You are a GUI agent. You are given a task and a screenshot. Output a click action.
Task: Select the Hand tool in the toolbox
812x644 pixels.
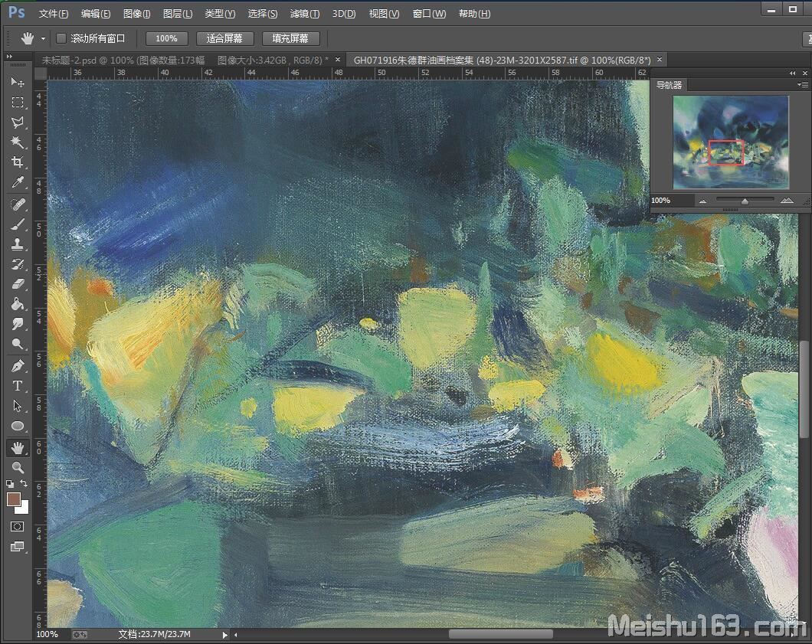click(x=17, y=448)
